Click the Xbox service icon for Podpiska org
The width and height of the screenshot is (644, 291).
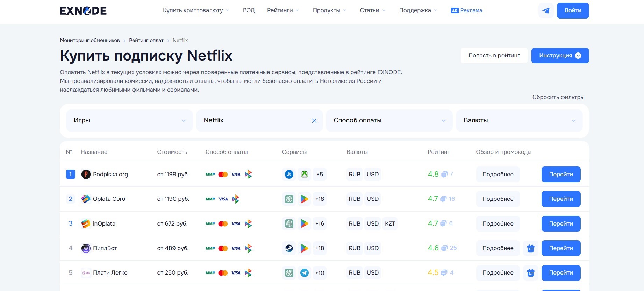(305, 174)
